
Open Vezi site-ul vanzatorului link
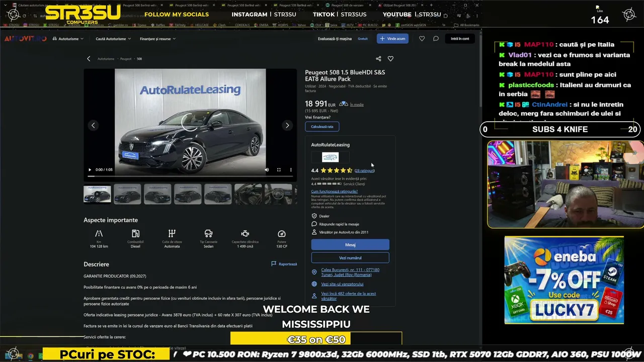tap(342, 284)
